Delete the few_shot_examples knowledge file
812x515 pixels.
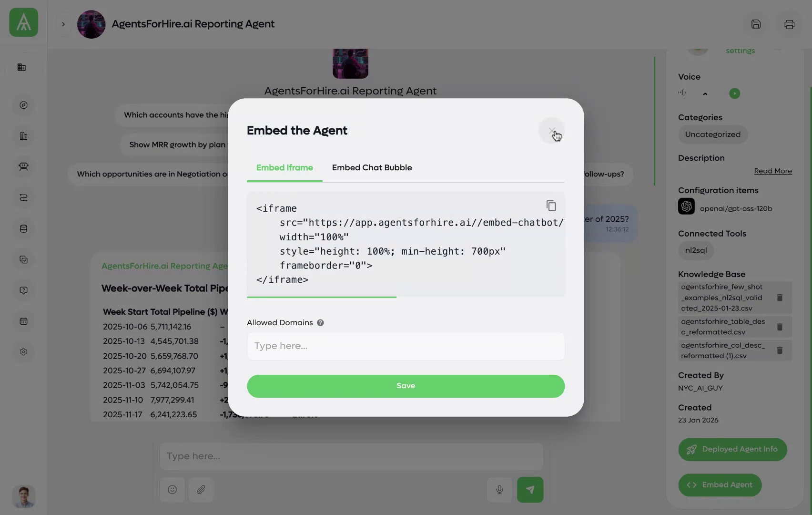coord(780,298)
